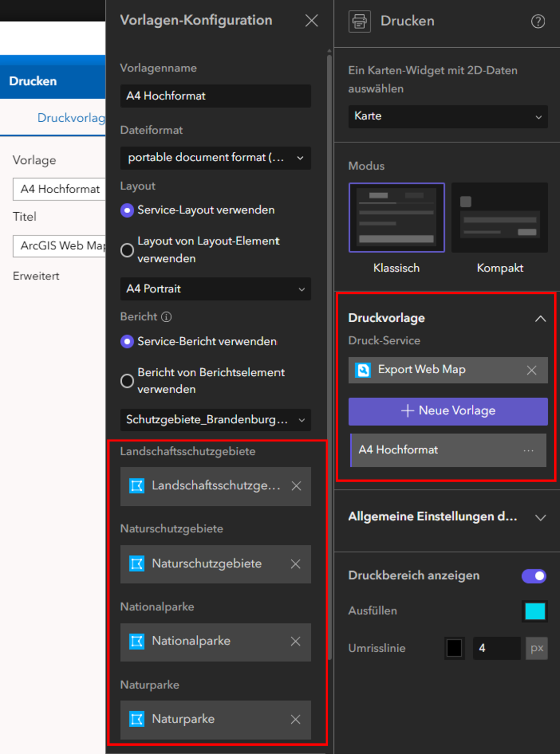Image resolution: width=560 pixels, height=754 pixels.
Task: Click the Druckvorlage tab in widget
Action: pos(71,118)
